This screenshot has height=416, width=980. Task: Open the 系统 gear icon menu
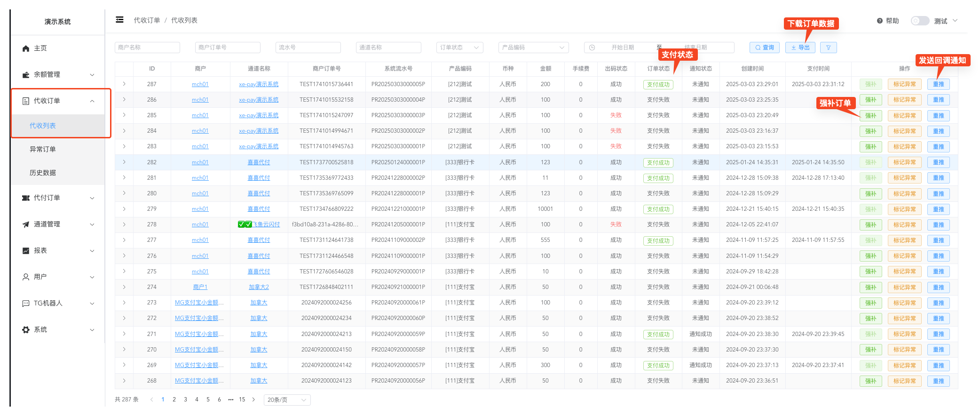tap(26, 330)
